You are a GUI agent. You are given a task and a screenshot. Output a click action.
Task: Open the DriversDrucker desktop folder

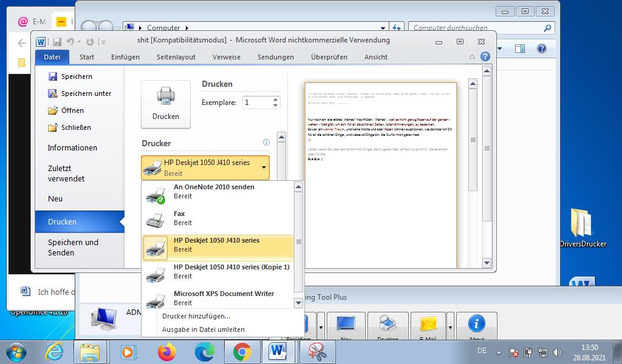pyautogui.click(x=583, y=228)
